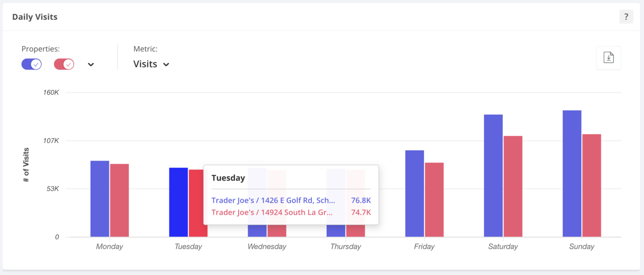This screenshot has width=644, height=275.
Task: Select the blue Saturday bar
Action: pos(493,176)
